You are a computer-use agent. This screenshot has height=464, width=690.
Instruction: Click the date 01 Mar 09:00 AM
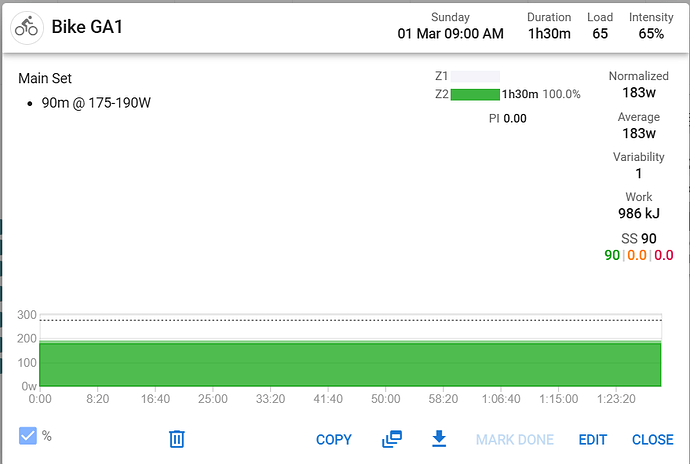coord(450,34)
